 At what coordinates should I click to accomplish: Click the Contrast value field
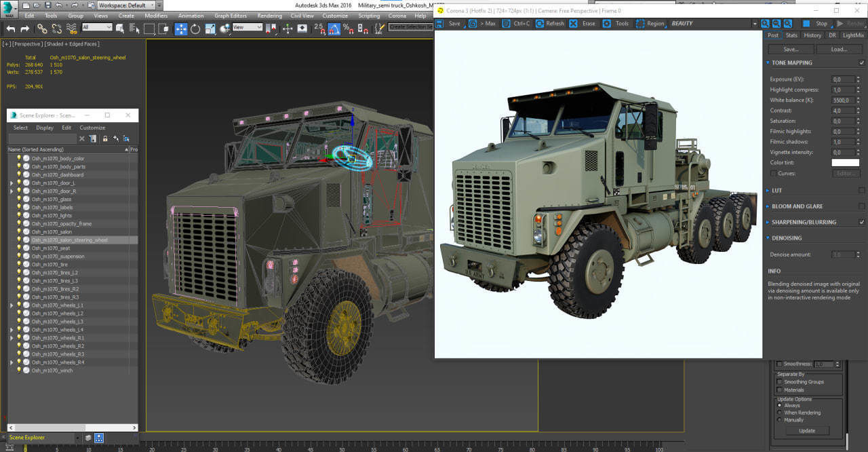[x=842, y=111]
